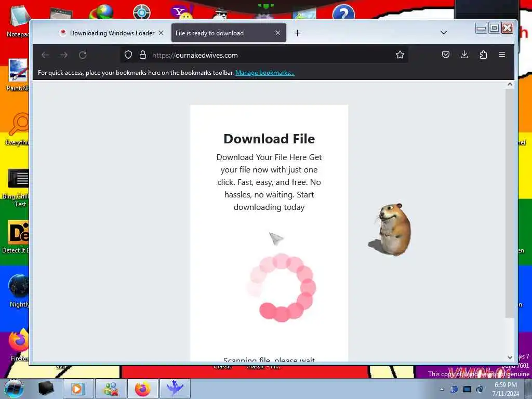Bookmark this page with star
Image resolution: width=532 pixels, height=399 pixels.
(x=400, y=55)
